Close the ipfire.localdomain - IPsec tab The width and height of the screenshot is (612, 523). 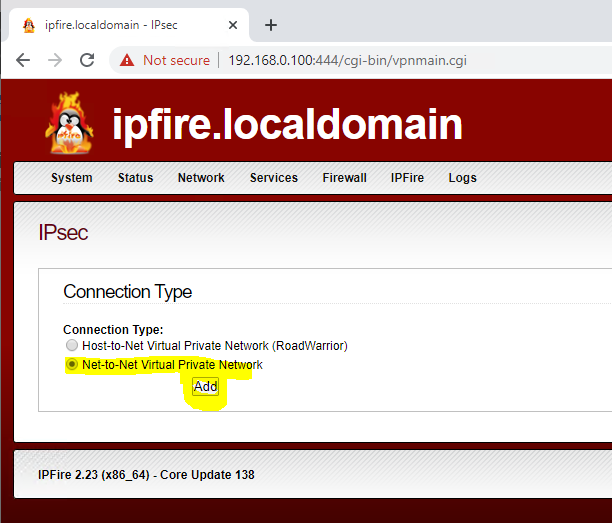[233, 25]
